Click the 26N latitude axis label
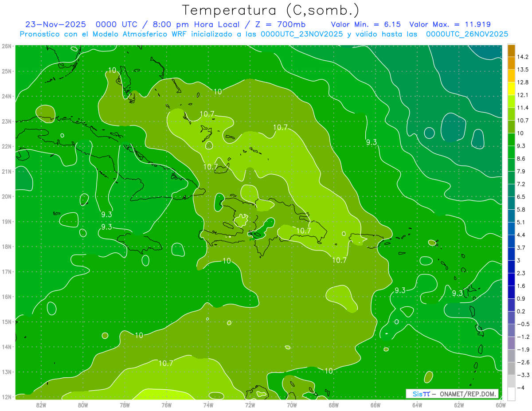Image resolution: width=532 pixels, height=411 pixels. click(x=7, y=46)
